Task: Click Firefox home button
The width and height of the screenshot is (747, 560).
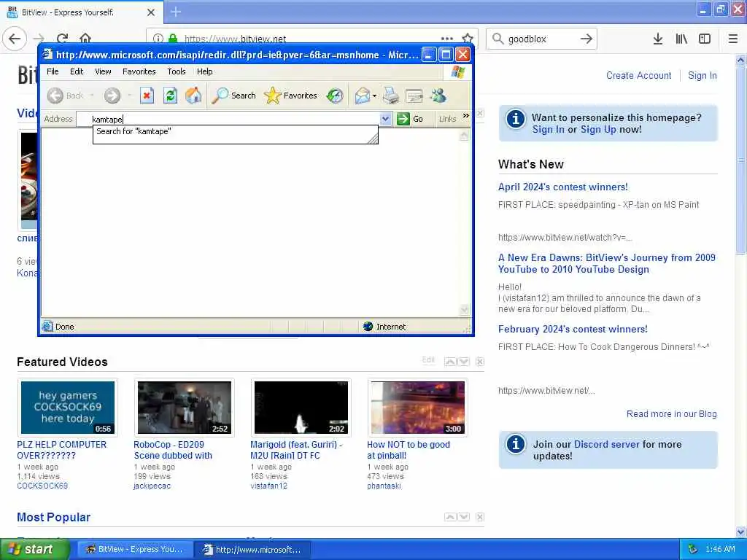Action: [x=85, y=39]
